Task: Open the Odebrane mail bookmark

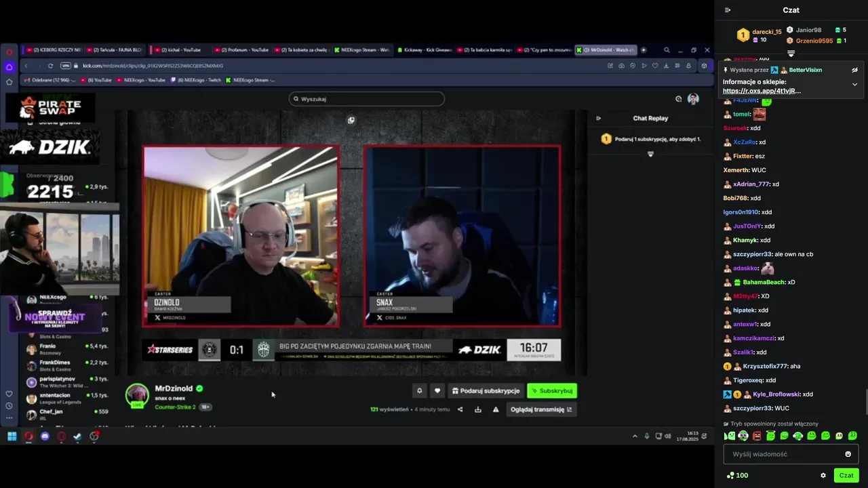Action: tap(49, 80)
